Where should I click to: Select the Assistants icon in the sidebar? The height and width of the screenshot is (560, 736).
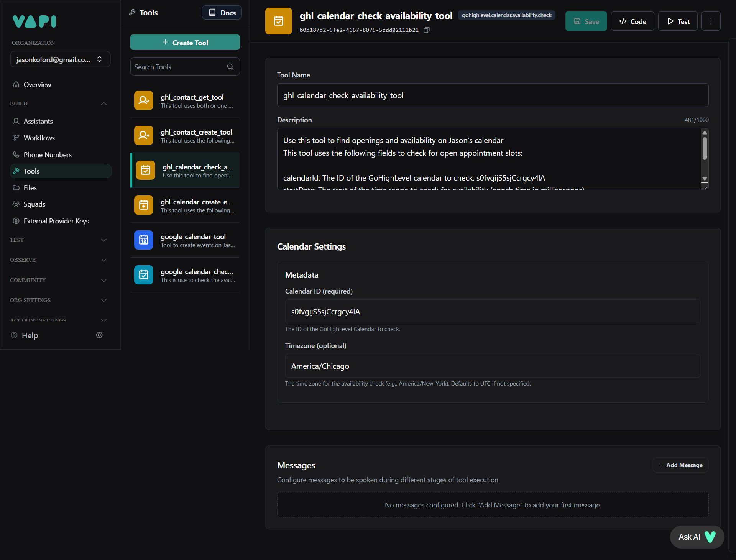[x=16, y=121]
